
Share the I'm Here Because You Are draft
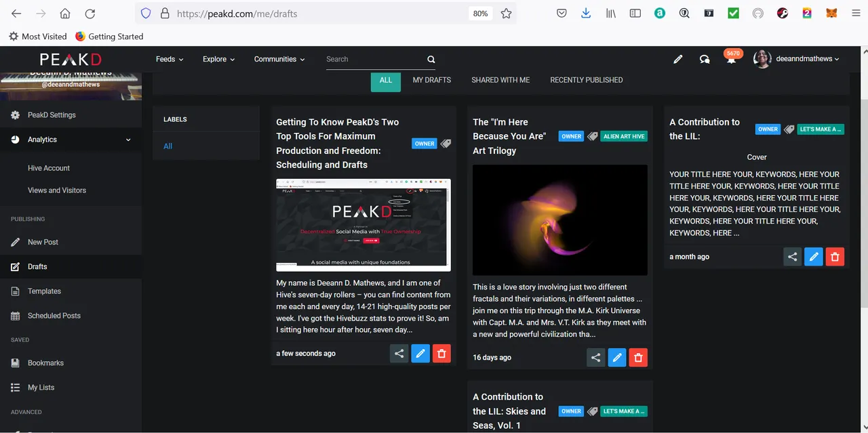click(595, 358)
